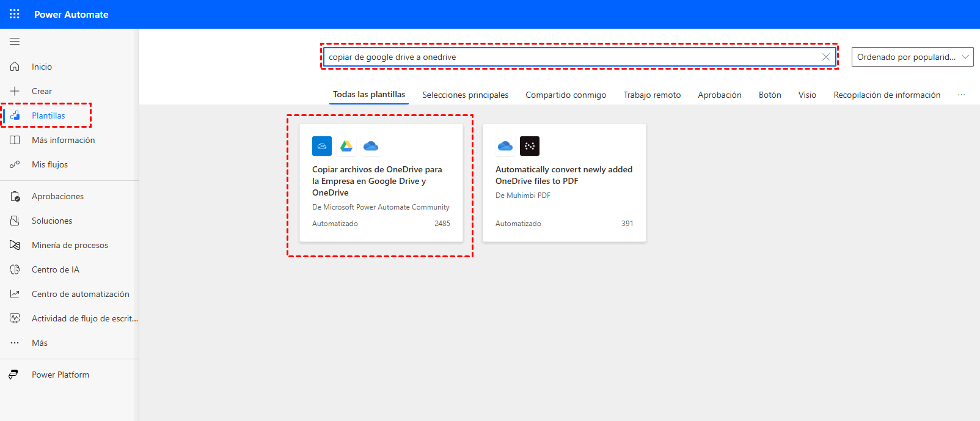This screenshot has width=980, height=421.
Task: Clear the search box with the X
Action: tap(825, 57)
